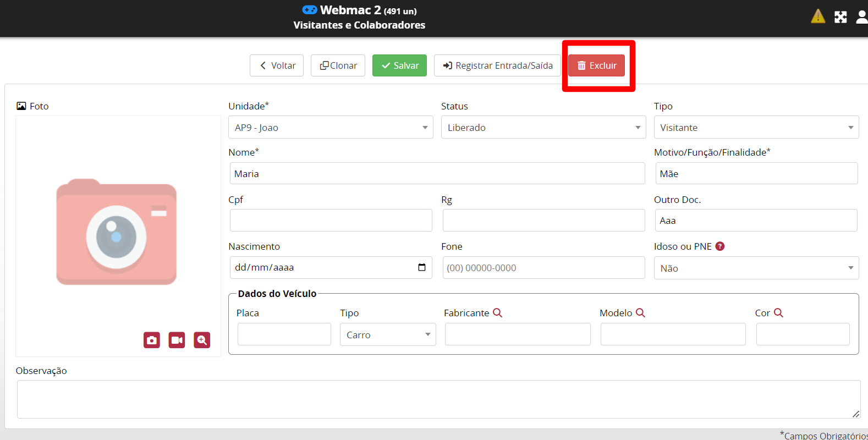
Task: Expand the Status dropdown showing Liberado
Action: click(543, 128)
